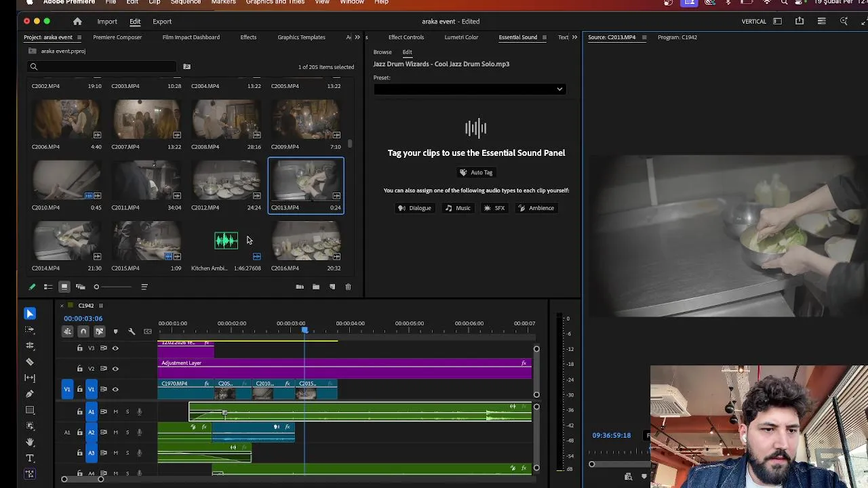Pick the Ripple Edit tool
Screen dimensions: 868x488
pyautogui.click(x=30, y=346)
